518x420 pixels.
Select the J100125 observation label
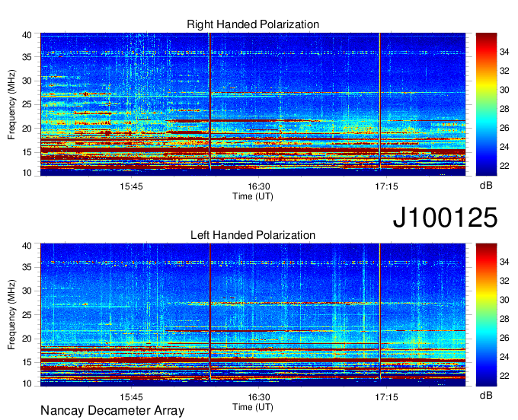coord(445,218)
